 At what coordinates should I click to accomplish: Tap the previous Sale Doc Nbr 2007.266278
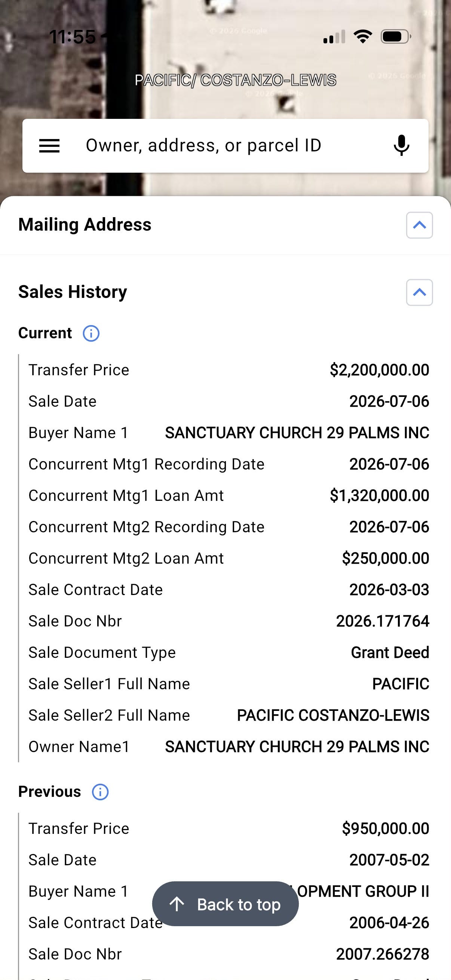coord(383,954)
